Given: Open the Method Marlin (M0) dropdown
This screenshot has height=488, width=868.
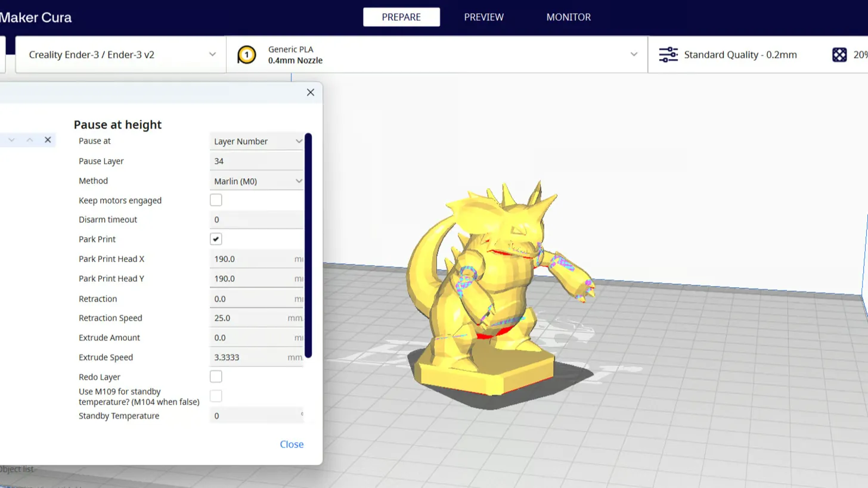Looking at the screenshot, I should 257,181.
